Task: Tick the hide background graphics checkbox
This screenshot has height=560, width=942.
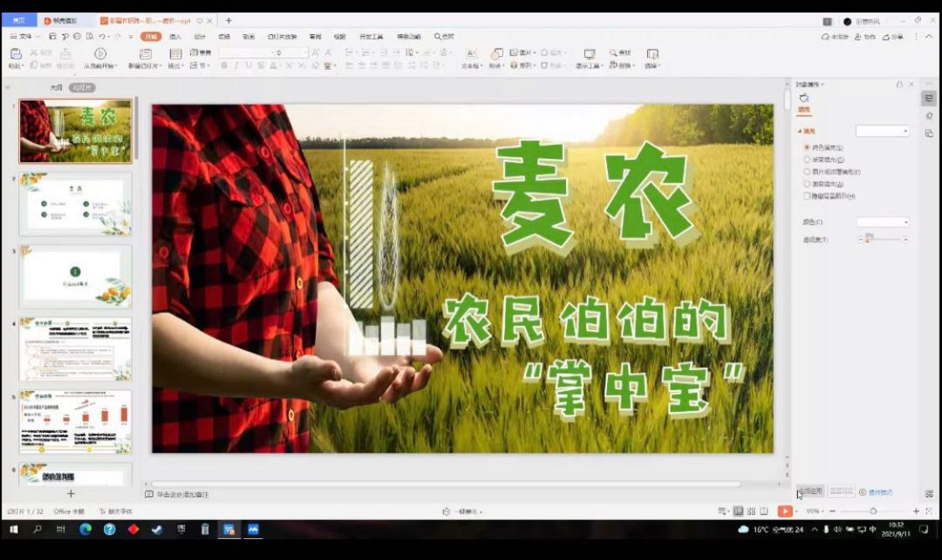Action: (807, 196)
